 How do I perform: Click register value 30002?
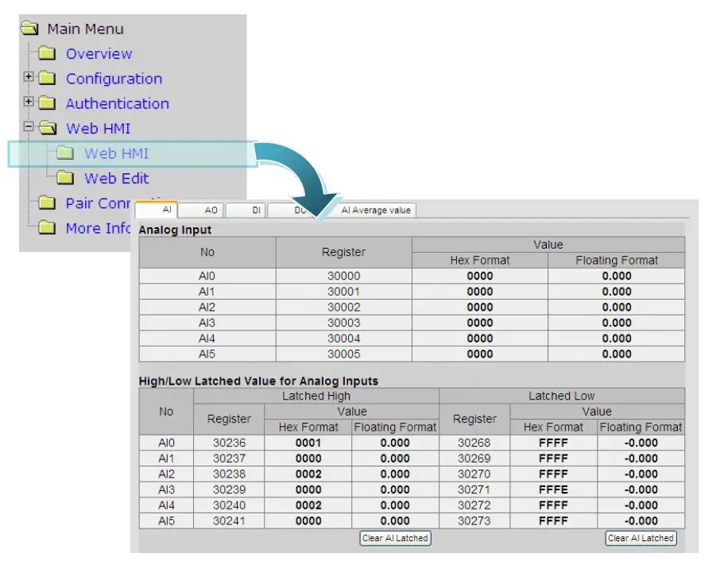(x=343, y=307)
